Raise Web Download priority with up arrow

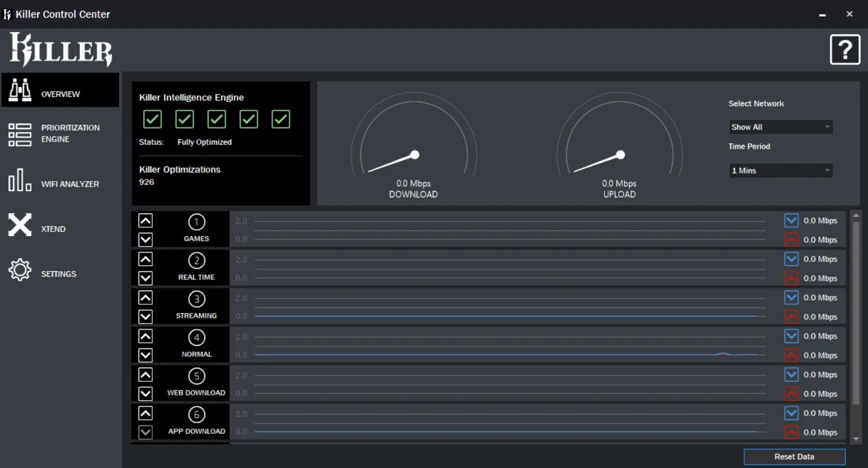point(145,374)
